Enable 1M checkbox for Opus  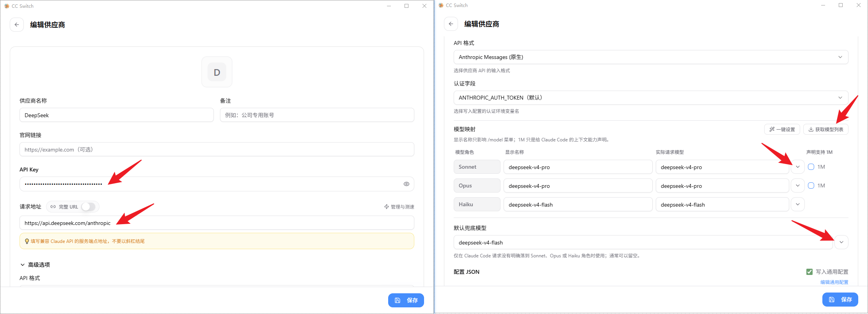click(x=811, y=186)
